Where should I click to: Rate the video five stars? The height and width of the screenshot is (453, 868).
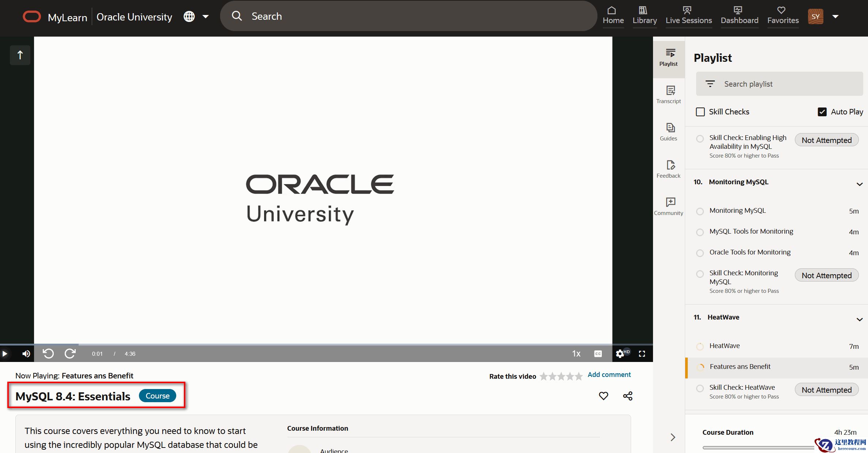point(578,376)
